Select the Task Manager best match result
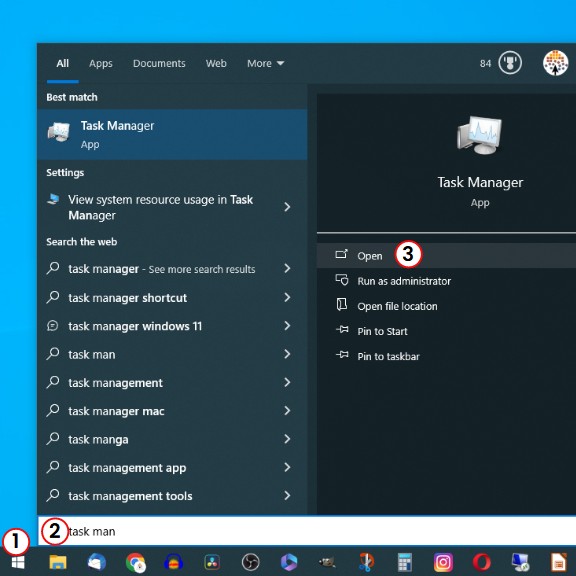Image resolution: width=576 pixels, height=576 pixels. pos(172,134)
